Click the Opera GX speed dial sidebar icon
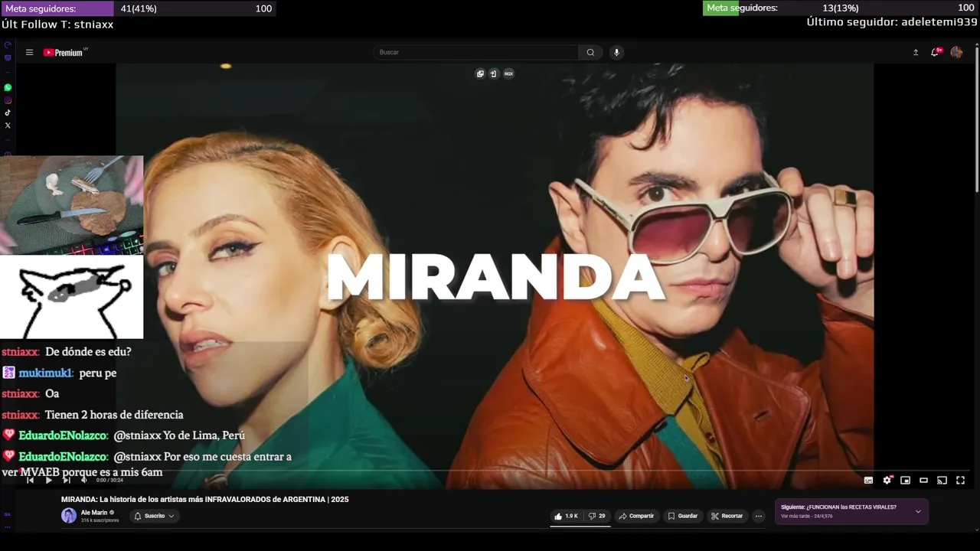The height and width of the screenshot is (551, 980). (x=8, y=45)
